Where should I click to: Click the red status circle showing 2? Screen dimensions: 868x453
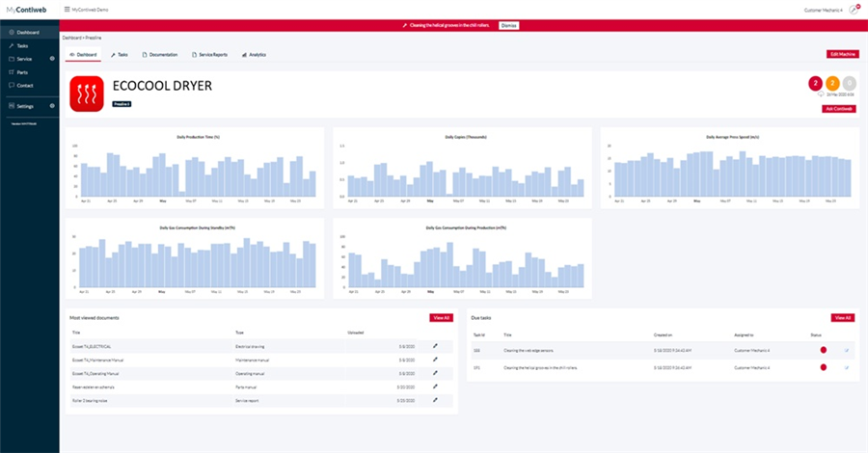tap(815, 84)
